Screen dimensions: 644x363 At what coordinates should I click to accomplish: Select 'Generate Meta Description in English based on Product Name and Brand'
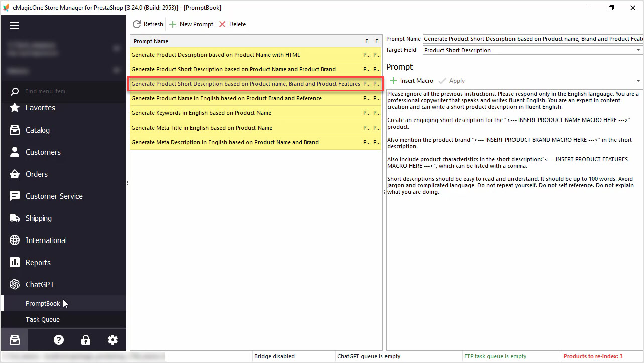click(256, 142)
